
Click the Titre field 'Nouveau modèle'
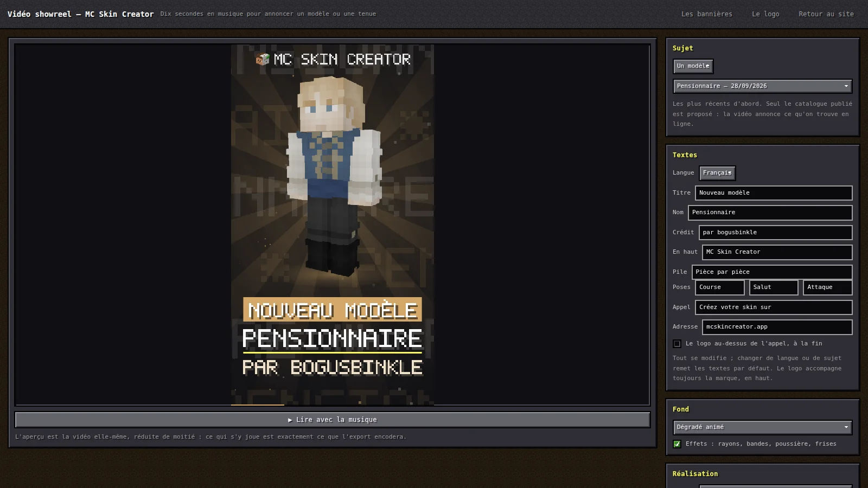tap(774, 193)
